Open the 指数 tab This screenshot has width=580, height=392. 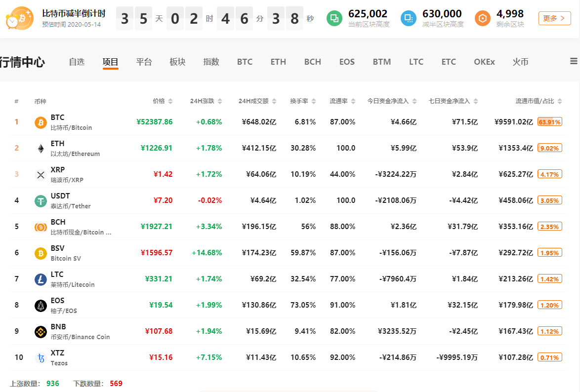[211, 62]
